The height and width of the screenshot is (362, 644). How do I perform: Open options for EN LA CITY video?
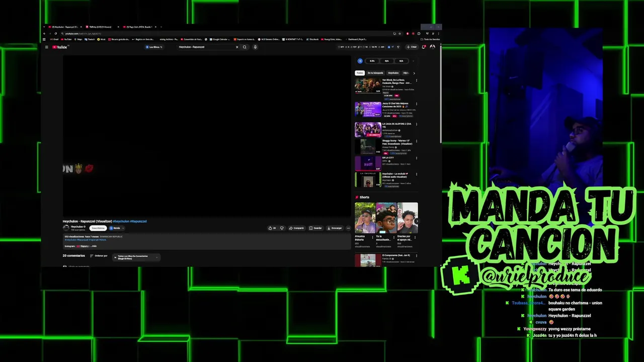tap(416, 158)
